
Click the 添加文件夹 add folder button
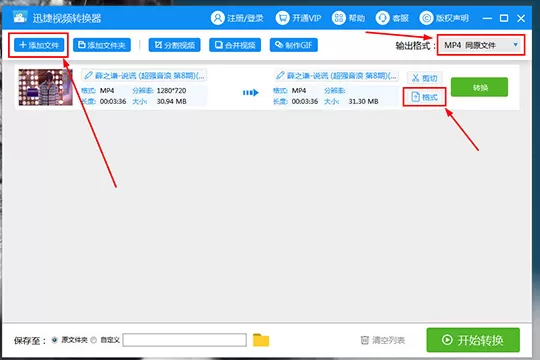tap(102, 45)
